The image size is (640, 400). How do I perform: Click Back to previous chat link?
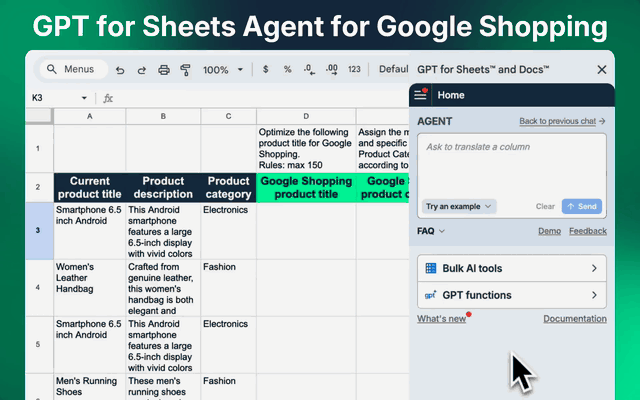pyautogui.click(x=562, y=121)
